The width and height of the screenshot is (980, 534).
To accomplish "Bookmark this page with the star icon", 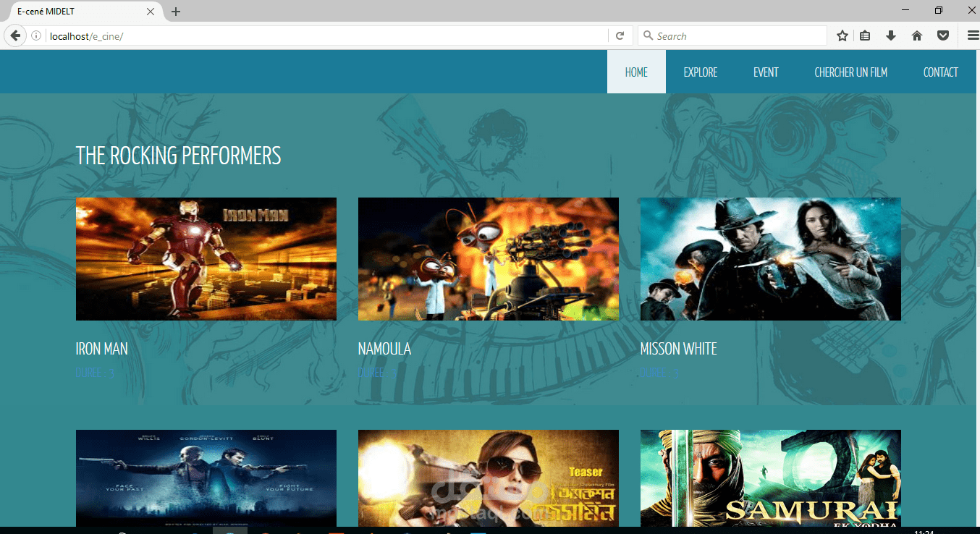I will pyautogui.click(x=842, y=35).
